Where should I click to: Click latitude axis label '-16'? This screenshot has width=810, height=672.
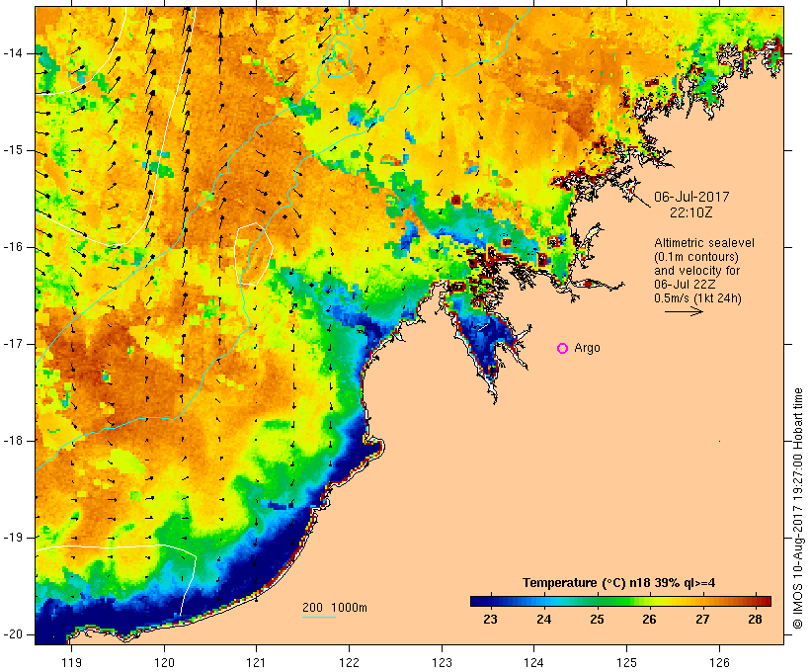[13, 247]
